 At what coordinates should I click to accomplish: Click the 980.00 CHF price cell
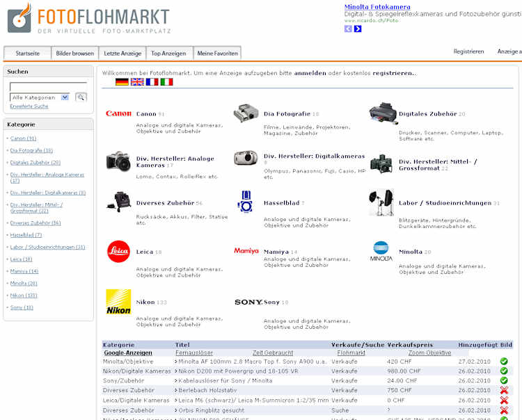click(404, 371)
